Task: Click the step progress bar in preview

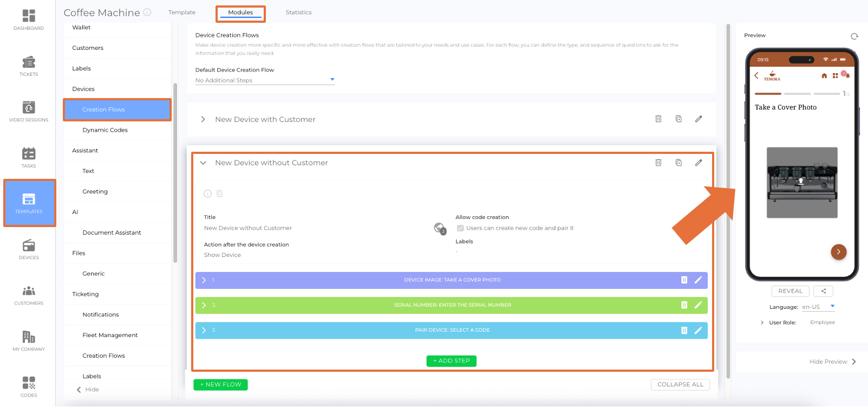Action: tap(797, 94)
